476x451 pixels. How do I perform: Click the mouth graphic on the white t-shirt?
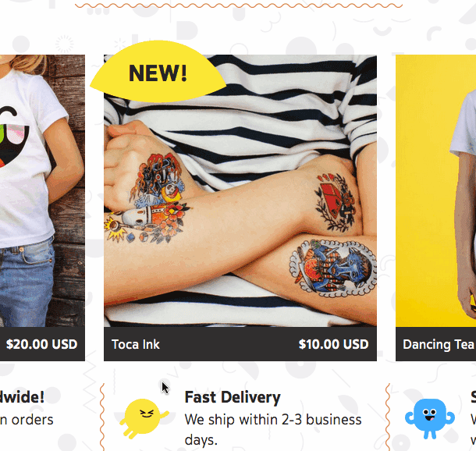coord(14,138)
